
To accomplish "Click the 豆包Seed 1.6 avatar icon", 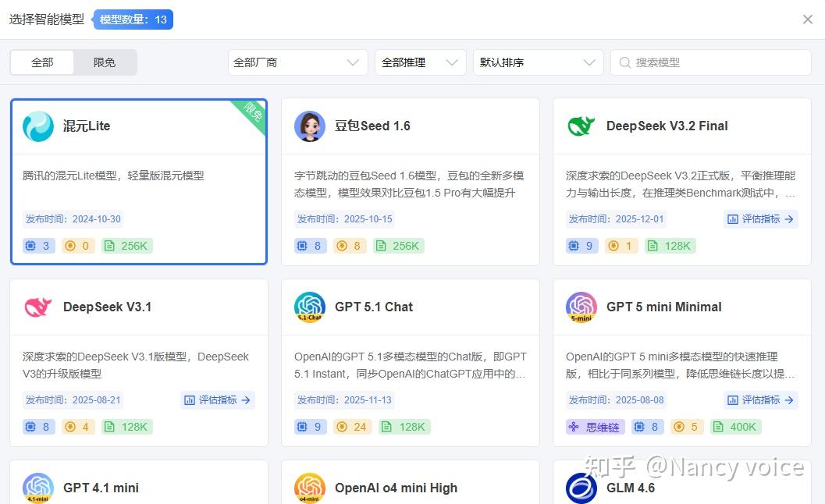I will tap(309, 126).
